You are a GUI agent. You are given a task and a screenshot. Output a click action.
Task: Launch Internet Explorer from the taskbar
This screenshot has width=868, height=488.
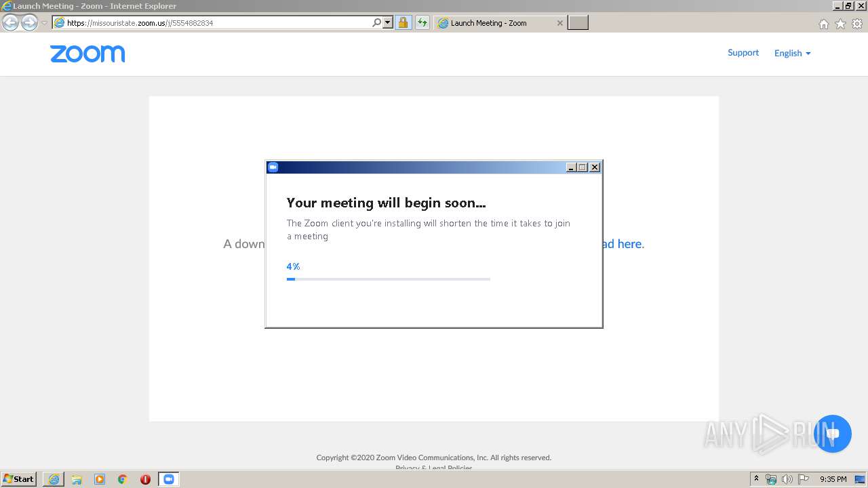(x=54, y=479)
